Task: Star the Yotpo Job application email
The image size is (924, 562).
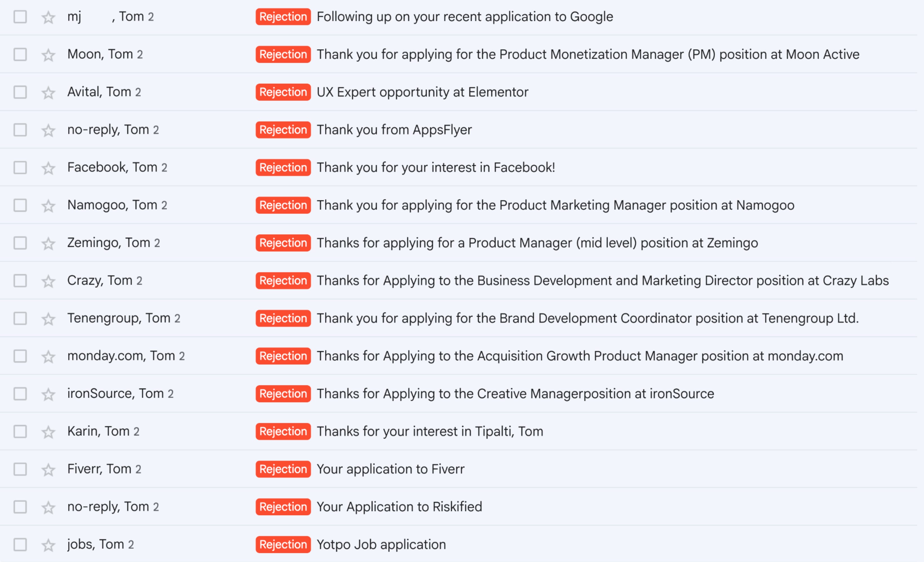Action: (x=48, y=545)
